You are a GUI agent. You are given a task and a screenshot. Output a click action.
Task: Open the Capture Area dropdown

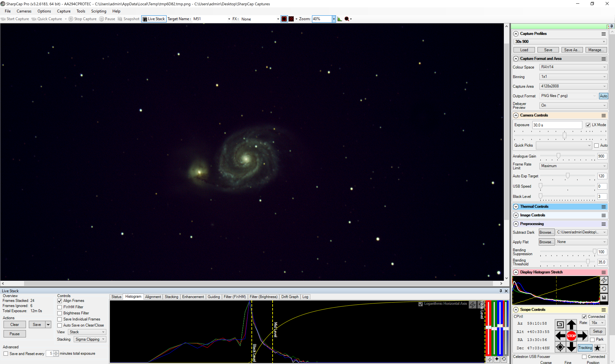point(573,86)
